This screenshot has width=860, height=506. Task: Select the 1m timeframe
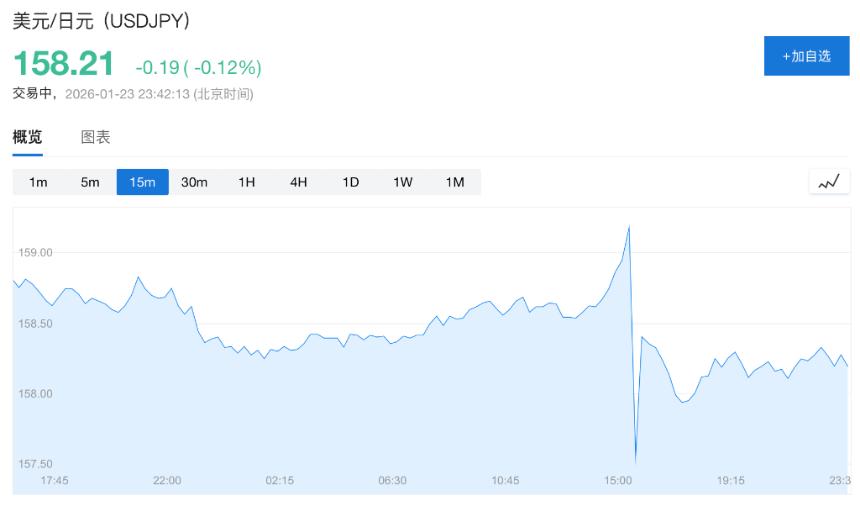point(38,182)
